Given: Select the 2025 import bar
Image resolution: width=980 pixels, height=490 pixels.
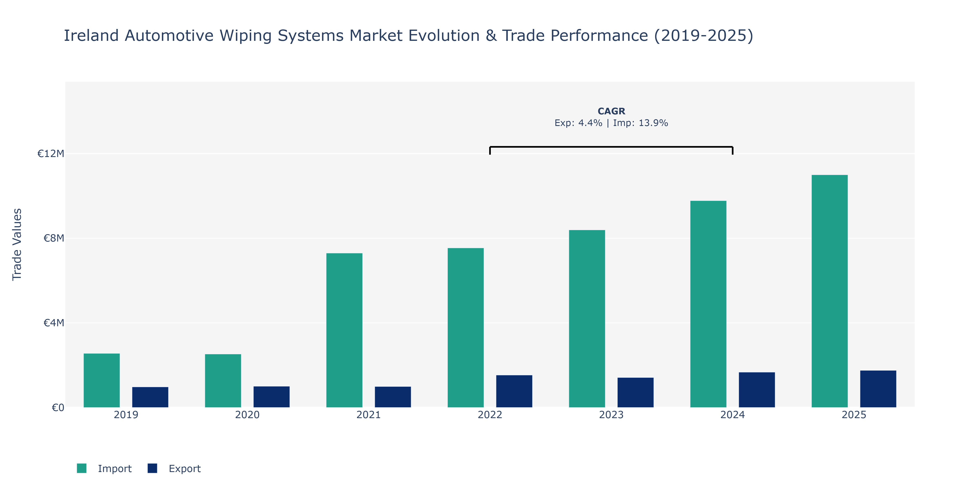Looking at the screenshot, I should pos(830,291).
